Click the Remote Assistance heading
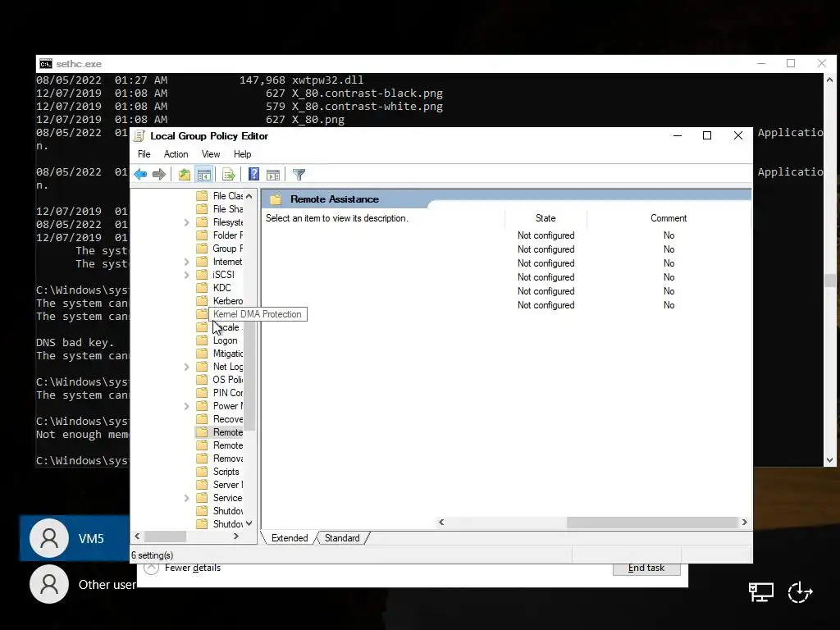This screenshot has height=630, width=840. pyautogui.click(x=335, y=199)
